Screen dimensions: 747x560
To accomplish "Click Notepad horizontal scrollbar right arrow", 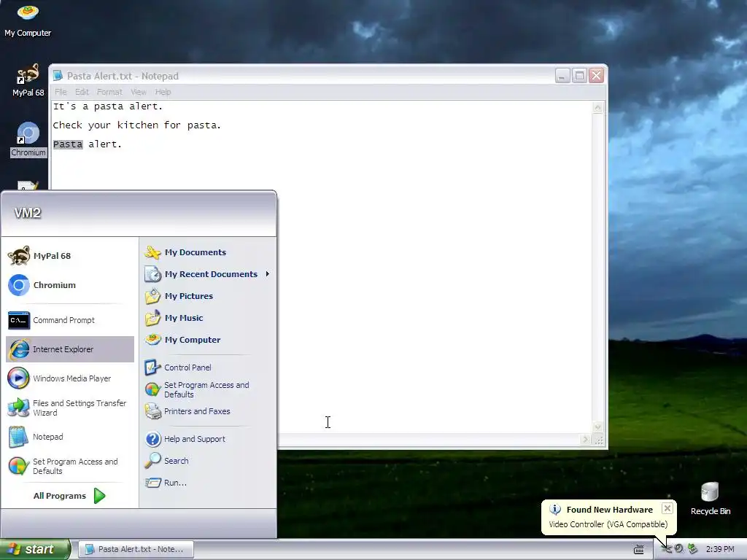I will click(x=586, y=440).
